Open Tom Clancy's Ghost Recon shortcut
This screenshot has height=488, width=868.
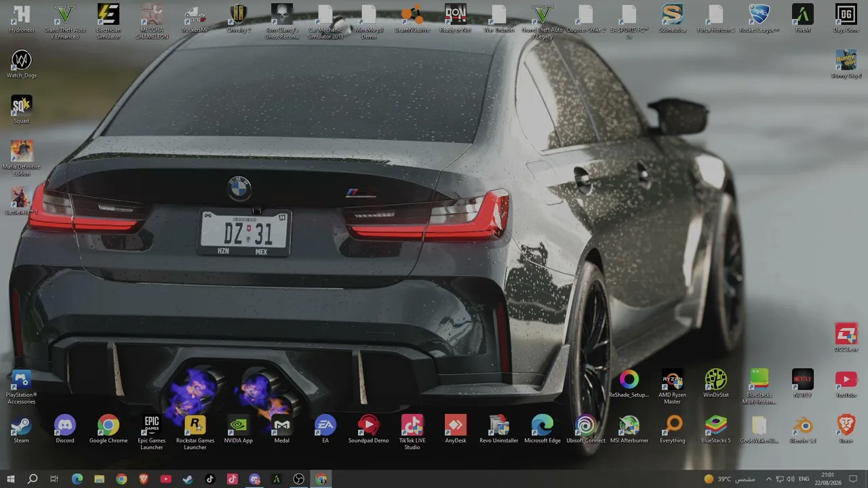pyautogui.click(x=282, y=22)
